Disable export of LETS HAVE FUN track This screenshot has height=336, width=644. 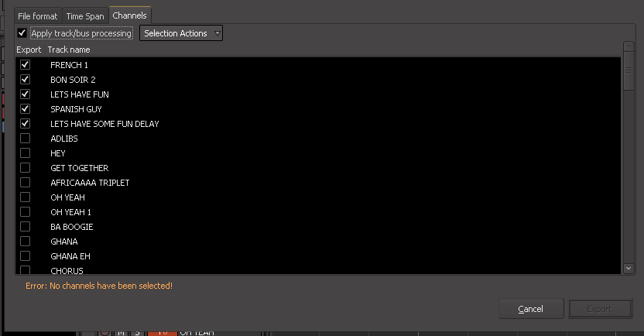(25, 94)
